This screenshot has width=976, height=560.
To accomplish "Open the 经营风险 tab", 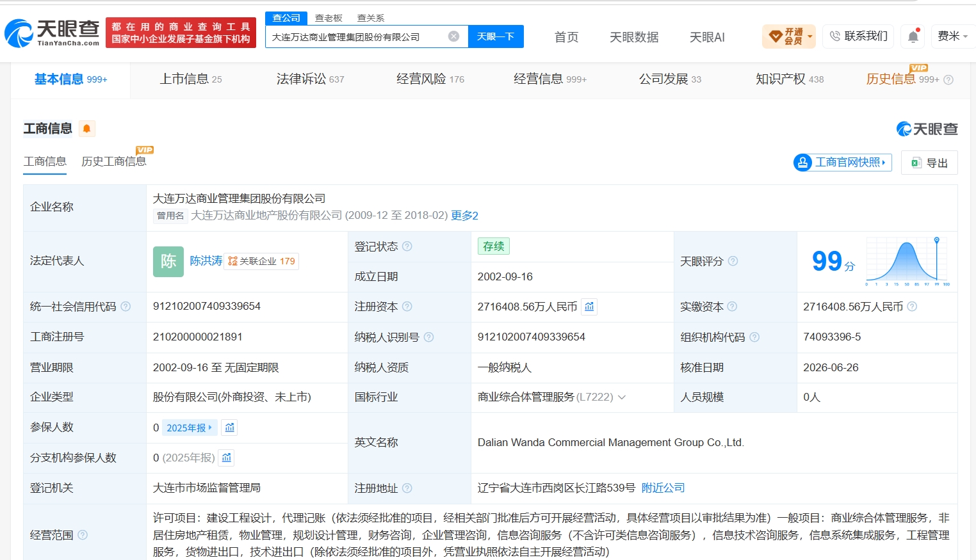I will [430, 79].
